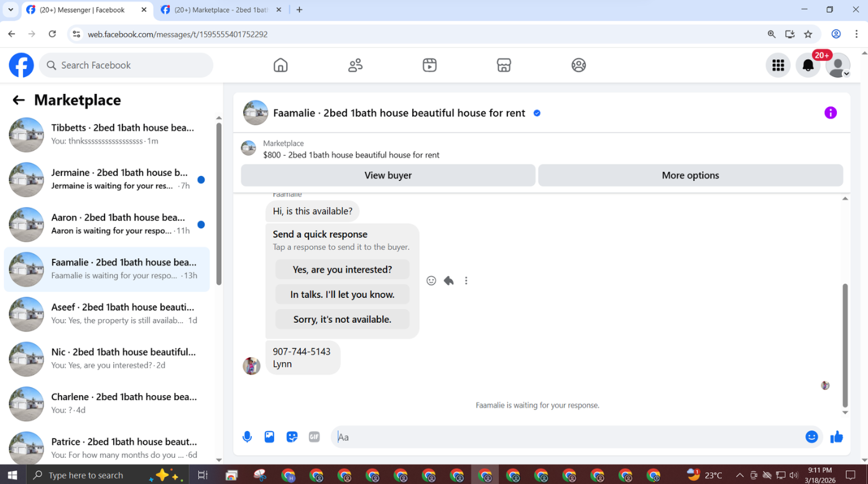The image size is (868, 484).
Task: Attach a photo file
Action: (x=269, y=437)
